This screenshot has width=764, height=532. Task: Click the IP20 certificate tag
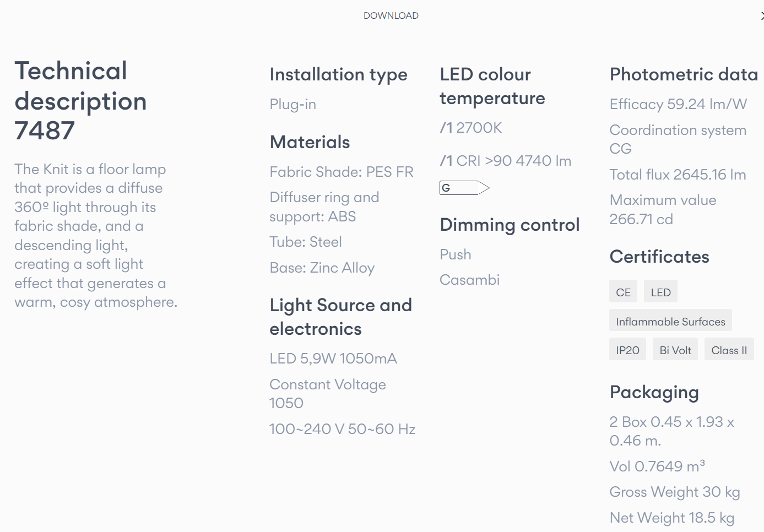click(627, 350)
